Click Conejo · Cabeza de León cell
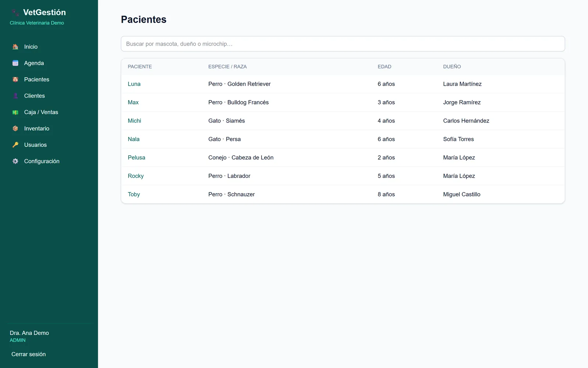The width and height of the screenshot is (588, 368). pos(241,158)
